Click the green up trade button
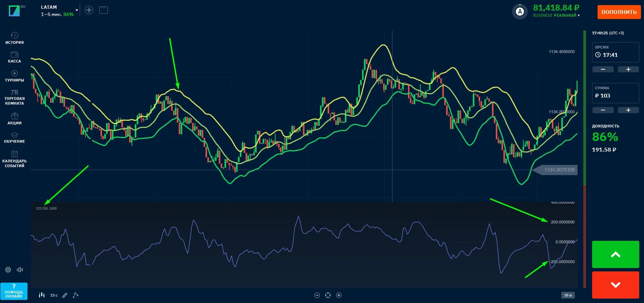 [x=616, y=254]
